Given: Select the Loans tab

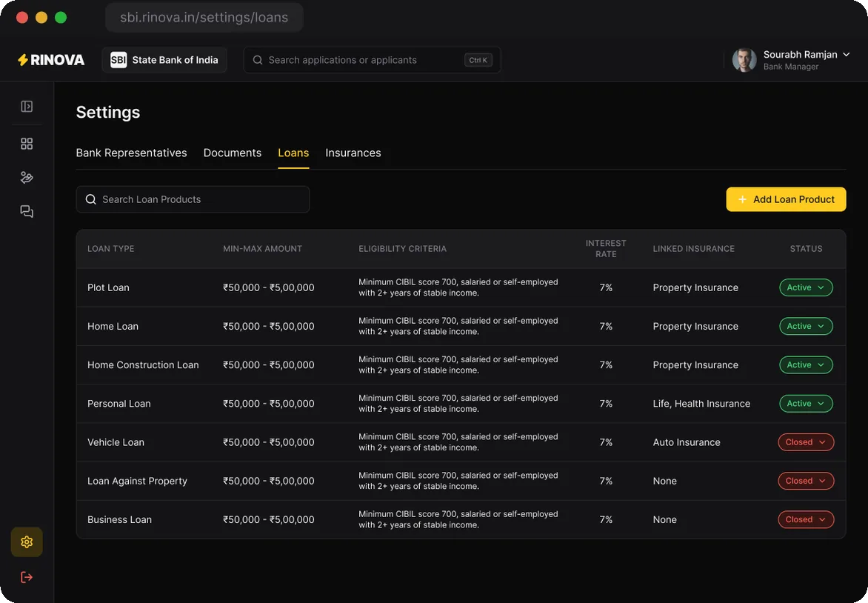Looking at the screenshot, I should point(293,153).
